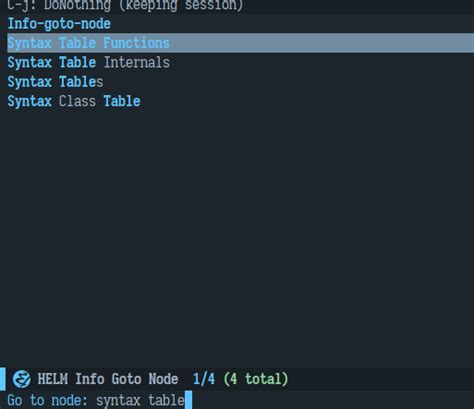The image size is (474, 409).
Task: Click empty buffer area below the candidates
Action: coord(237,233)
